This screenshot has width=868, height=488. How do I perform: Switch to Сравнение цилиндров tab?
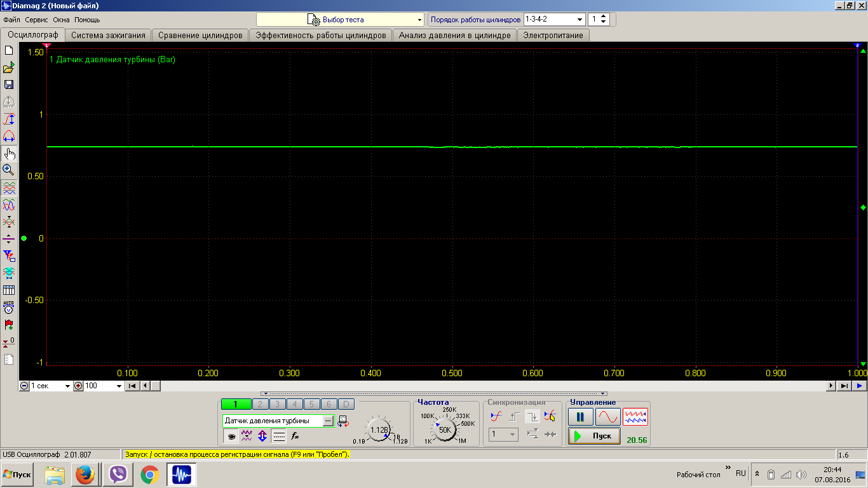pyautogui.click(x=200, y=36)
